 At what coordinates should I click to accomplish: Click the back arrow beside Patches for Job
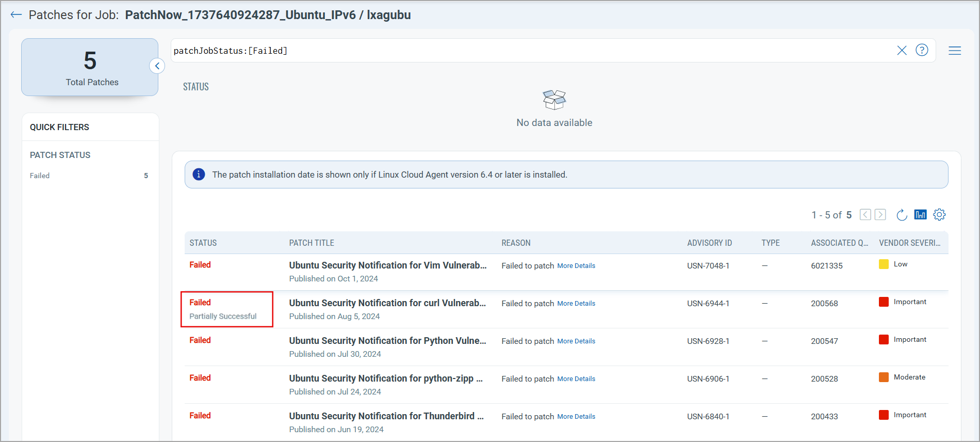point(16,15)
